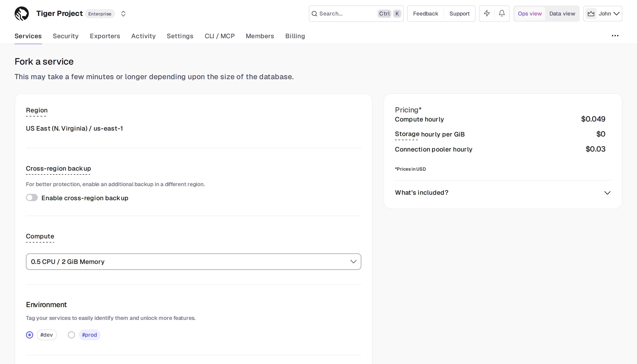Select the #prod environment radio button
Screen dimensions: 637x364
click(71, 335)
